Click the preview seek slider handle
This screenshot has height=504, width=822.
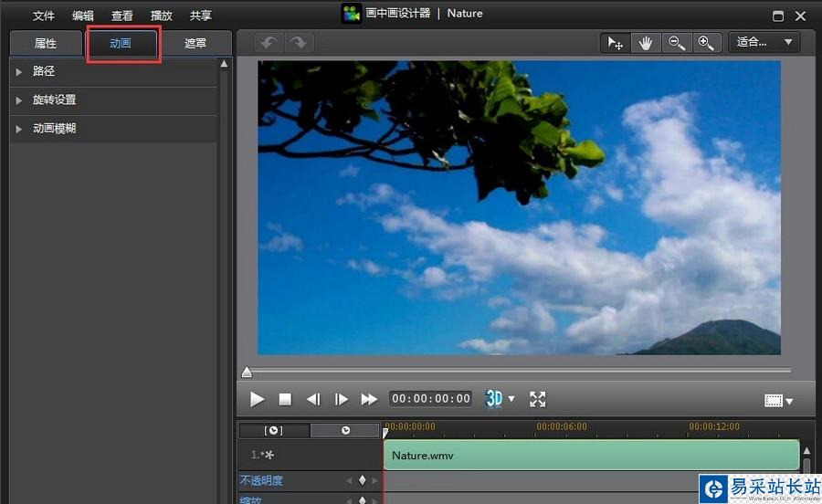click(x=247, y=372)
